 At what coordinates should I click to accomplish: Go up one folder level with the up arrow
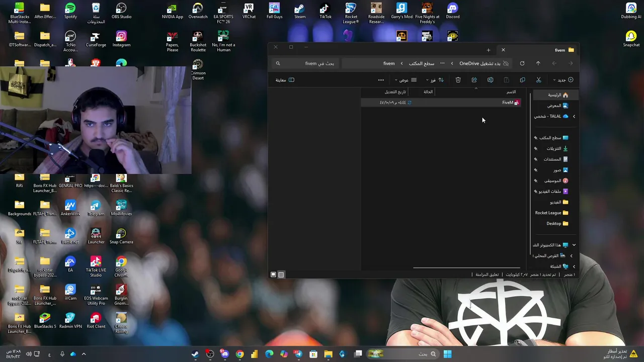tap(538, 63)
